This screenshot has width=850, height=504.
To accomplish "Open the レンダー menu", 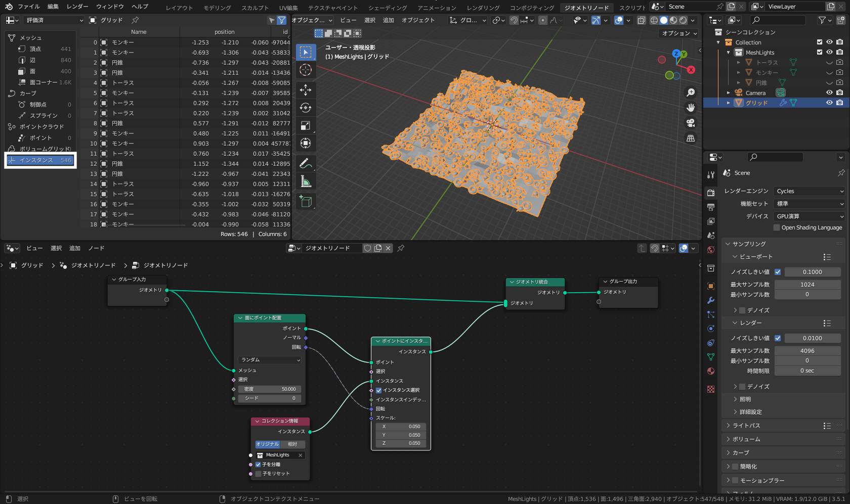I will point(77,7).
